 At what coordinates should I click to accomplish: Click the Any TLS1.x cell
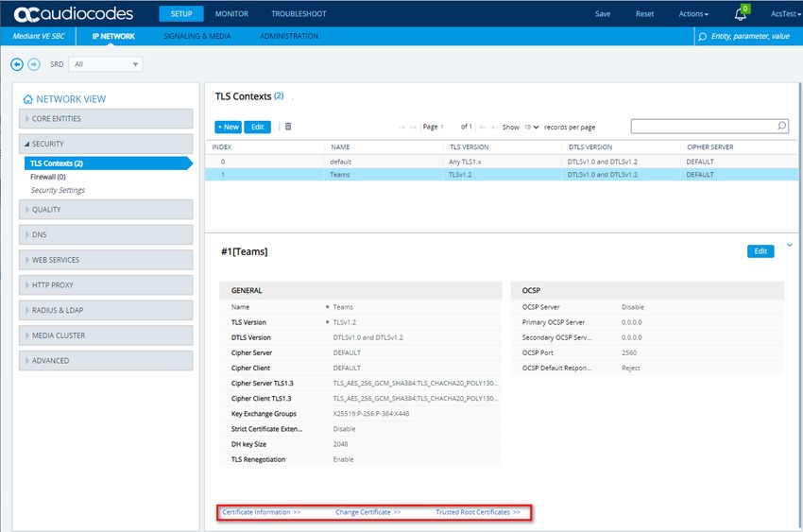pyautogui.click(x=465, y=162)
